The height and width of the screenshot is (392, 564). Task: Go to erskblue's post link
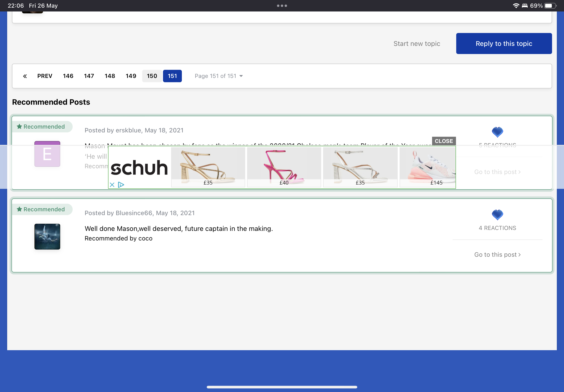pos(497,172)
